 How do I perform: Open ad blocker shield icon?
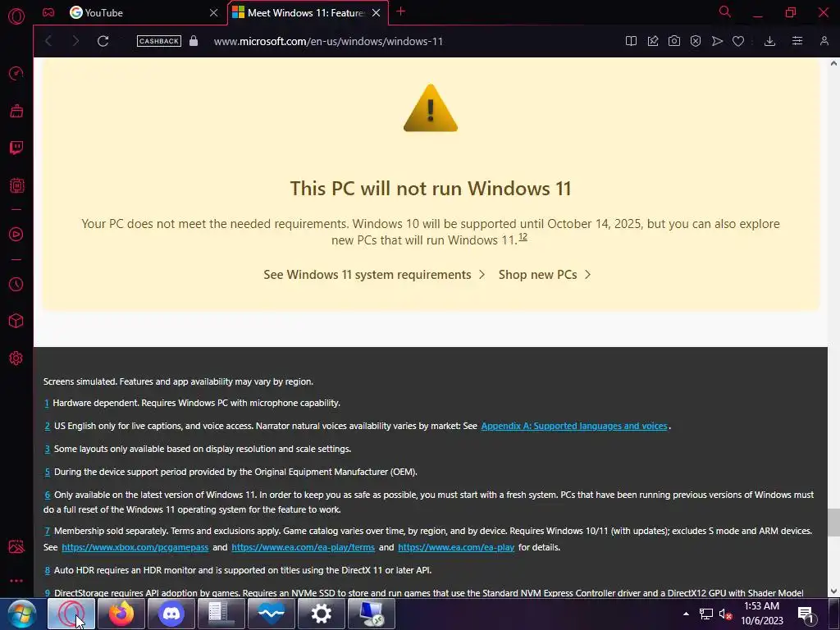[696, 41]
